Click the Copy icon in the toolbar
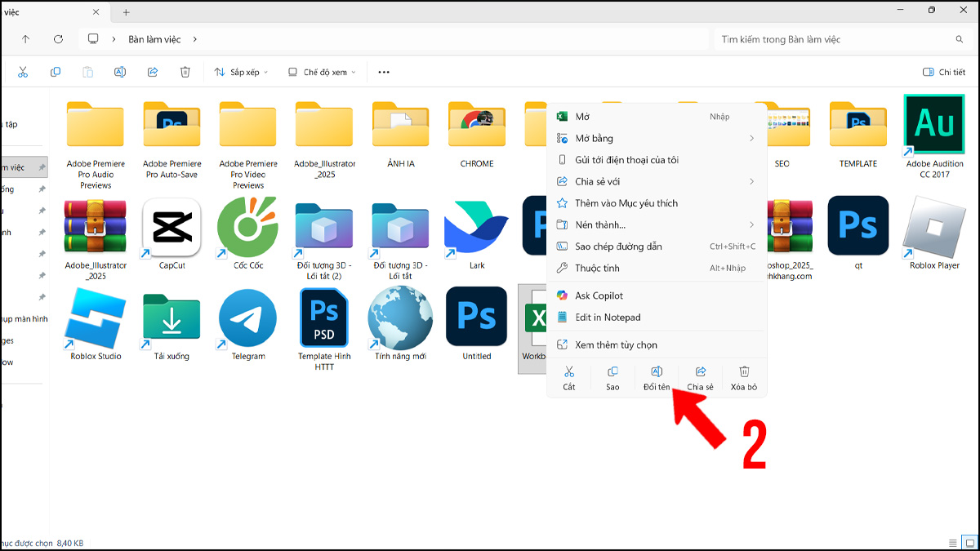The image size is (980, 551). tap(56, 72)
